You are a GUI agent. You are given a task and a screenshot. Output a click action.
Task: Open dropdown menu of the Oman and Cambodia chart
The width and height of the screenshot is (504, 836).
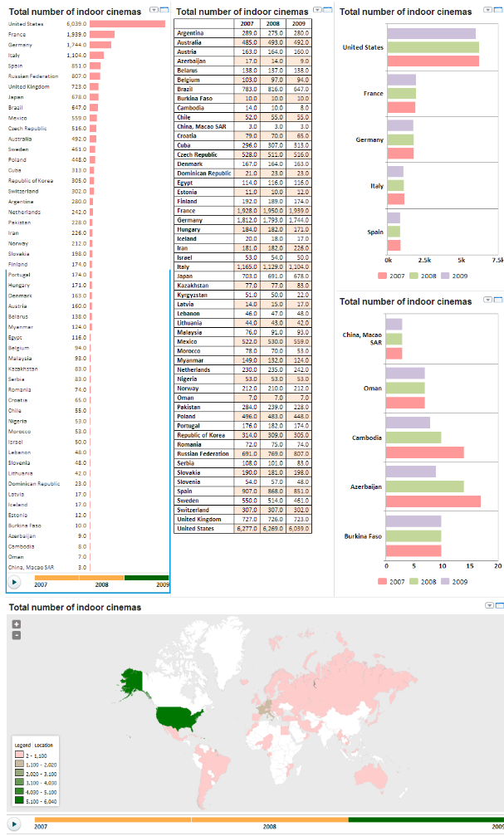coord(489,301)
